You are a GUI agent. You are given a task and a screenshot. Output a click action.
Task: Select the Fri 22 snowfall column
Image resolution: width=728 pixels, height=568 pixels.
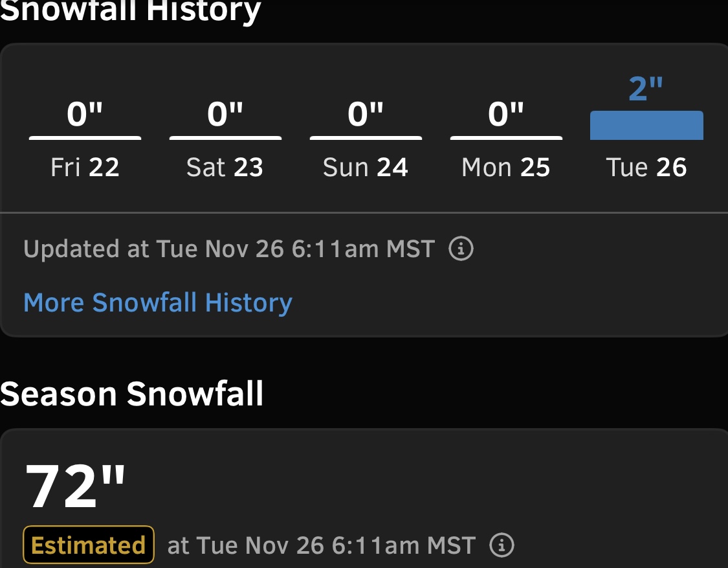pyautogui.click(x=85, y=139)
